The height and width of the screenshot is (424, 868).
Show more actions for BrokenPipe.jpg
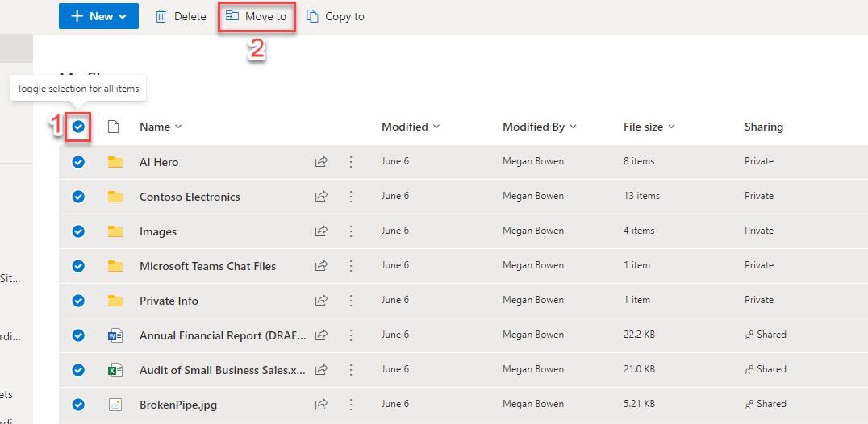point(350,405)
